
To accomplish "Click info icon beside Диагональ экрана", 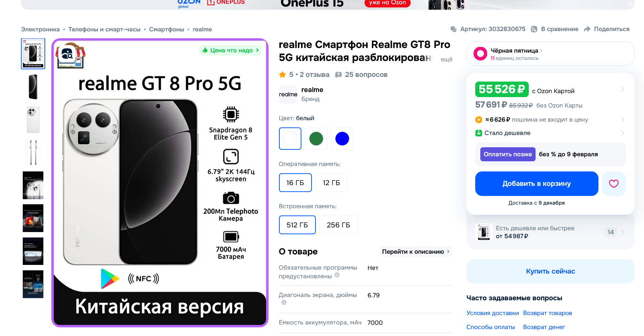I will 284,302.
